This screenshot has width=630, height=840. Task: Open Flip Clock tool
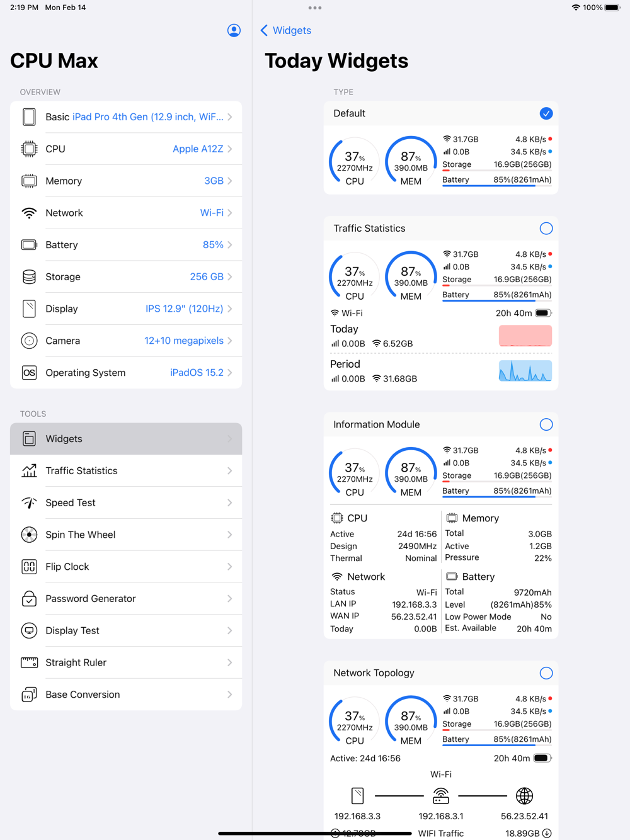pos(126,567)
